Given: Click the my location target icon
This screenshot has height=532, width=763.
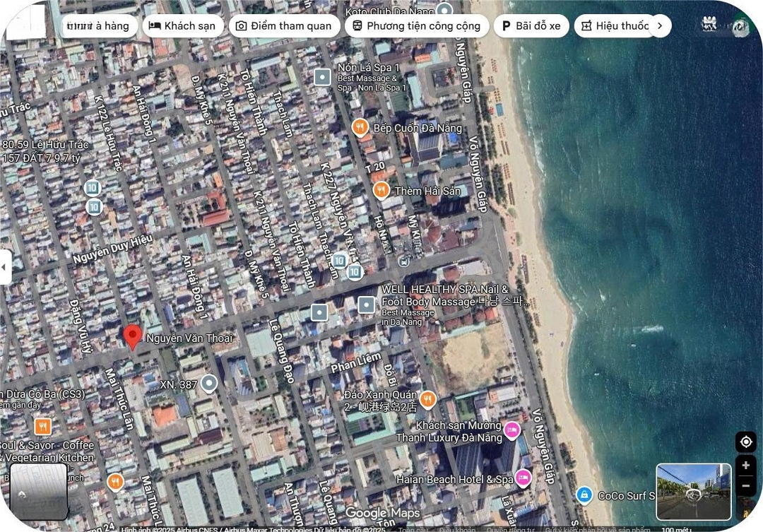Looking at the screenshot, I should coord(745,442).
